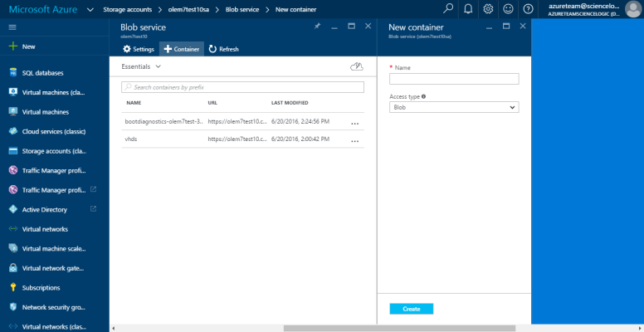Select New container breadcrumb
This screenshot has height=332, width=644.
(295, 9)
